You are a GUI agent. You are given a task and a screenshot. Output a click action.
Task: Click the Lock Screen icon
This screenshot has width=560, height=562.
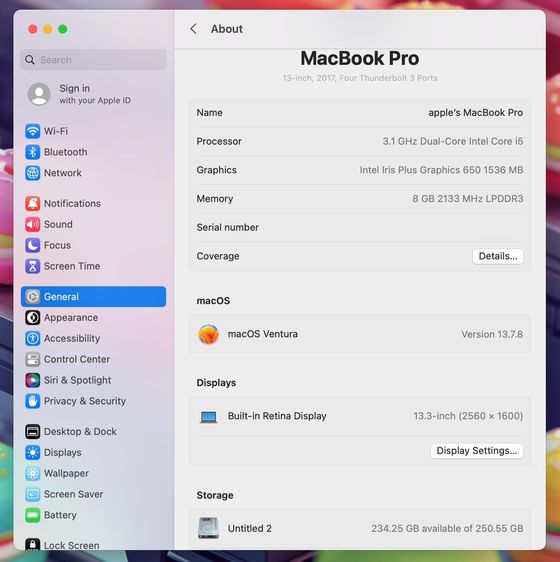tap(33, 544)
